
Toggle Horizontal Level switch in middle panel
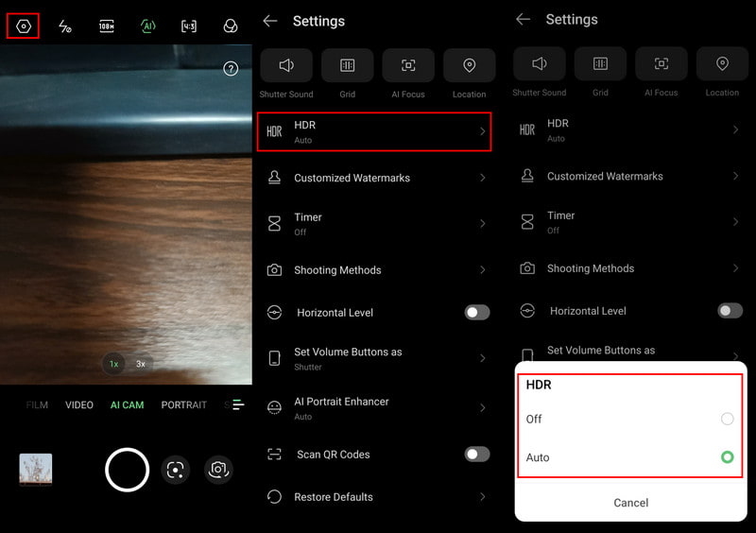tap(477, 313)
